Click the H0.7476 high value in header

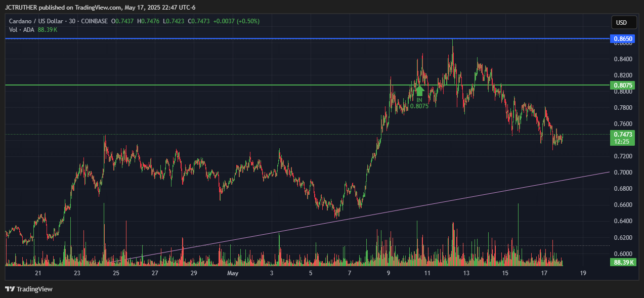coord(149,21)
